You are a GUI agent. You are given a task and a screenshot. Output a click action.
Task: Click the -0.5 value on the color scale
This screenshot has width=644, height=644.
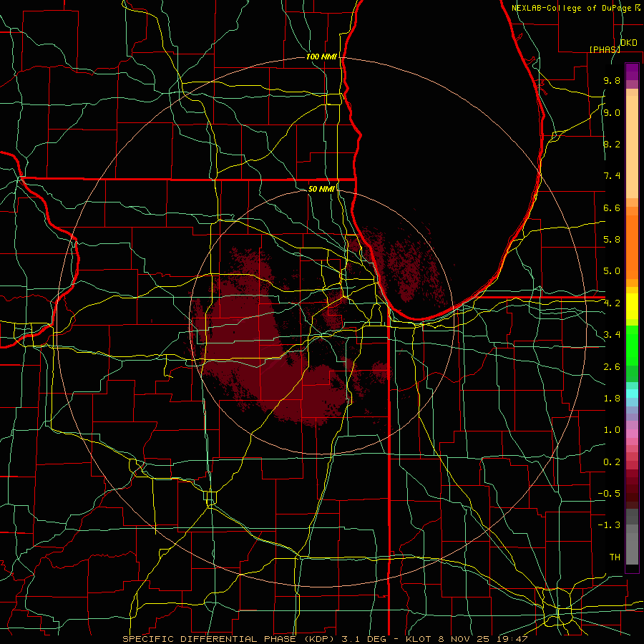click(609, 494)
